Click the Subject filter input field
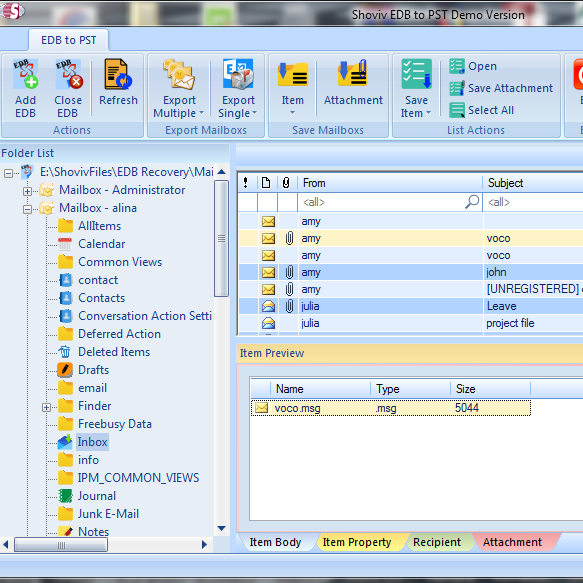The width and height of the screenshot is (583, 583). [x=533, y=202]
